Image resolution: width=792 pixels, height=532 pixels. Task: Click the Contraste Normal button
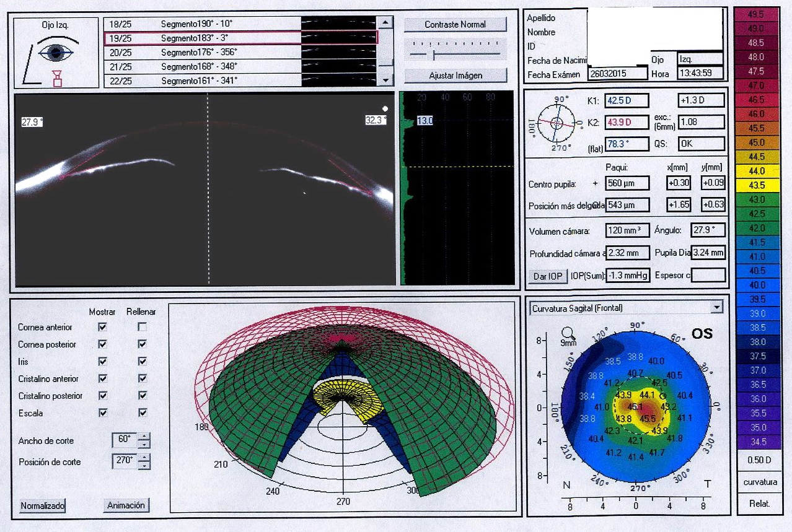tap(455, 24)
